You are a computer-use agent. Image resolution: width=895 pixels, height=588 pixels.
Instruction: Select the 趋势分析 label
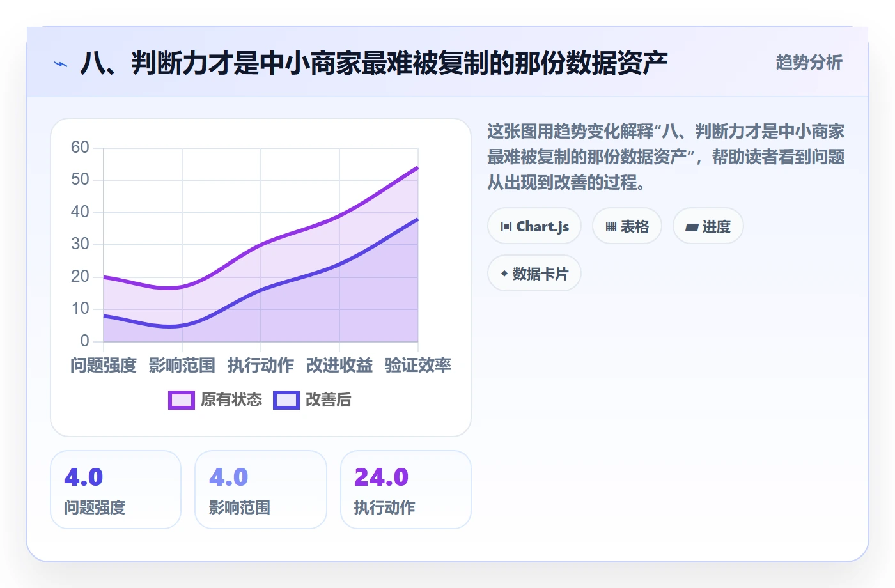coord(809,62)
